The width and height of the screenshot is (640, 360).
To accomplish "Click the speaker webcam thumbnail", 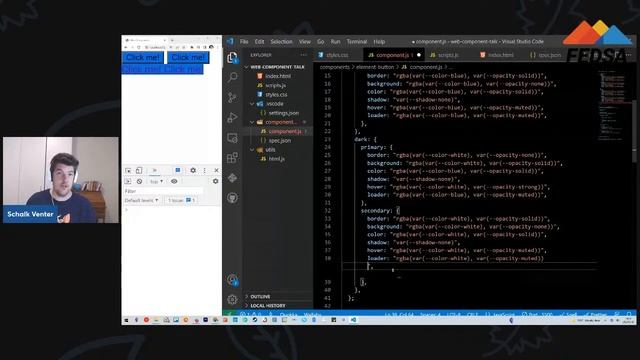I will 61,180.
